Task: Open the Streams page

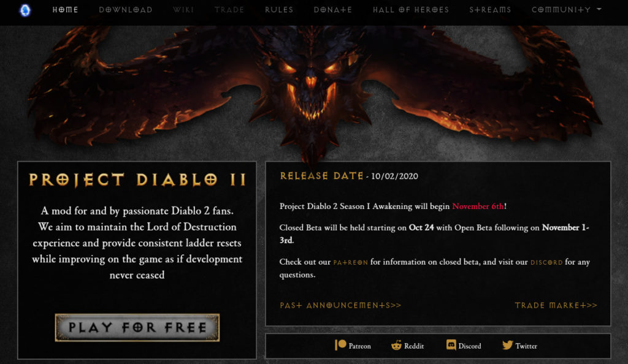Action: (490, 10)
